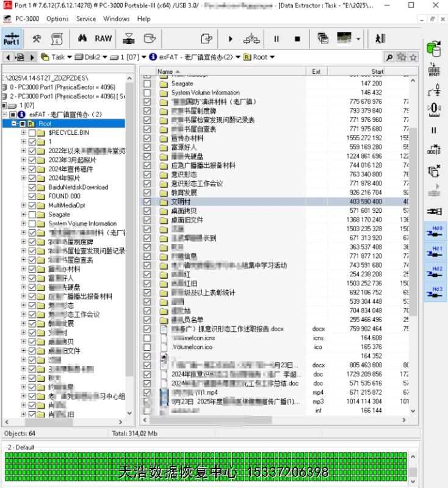Click the Port 1 toolbar icon
Screen dimensions: 448x488
12,39
